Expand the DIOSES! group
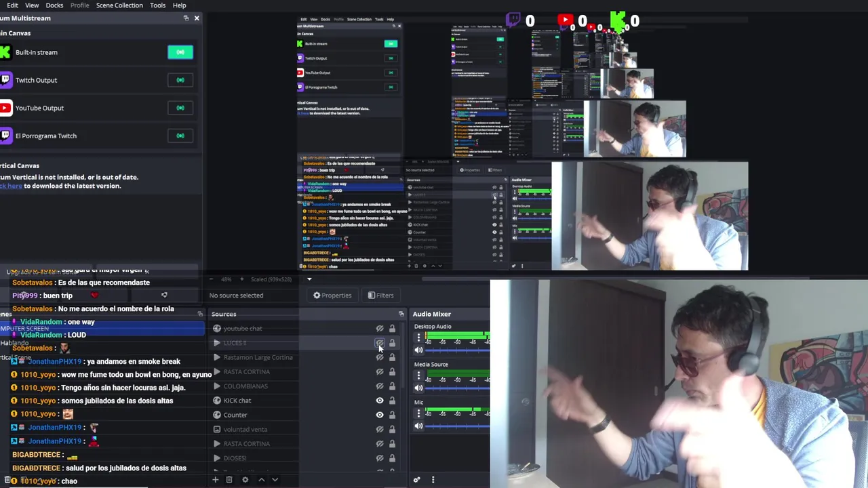Screen dimensions: 868x488 pos(217,458)
